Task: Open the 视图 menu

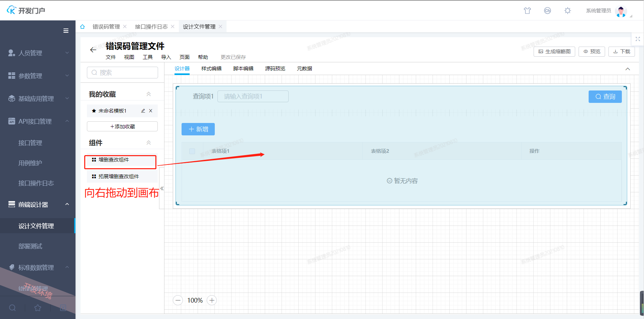Action: coord(129,57)
